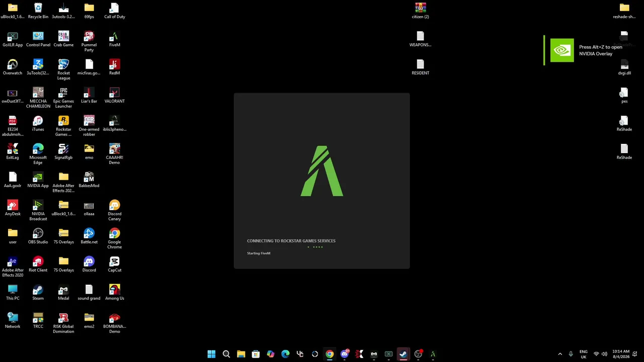Open the Recycle Bin desktop icon

[x=38, y=11]
